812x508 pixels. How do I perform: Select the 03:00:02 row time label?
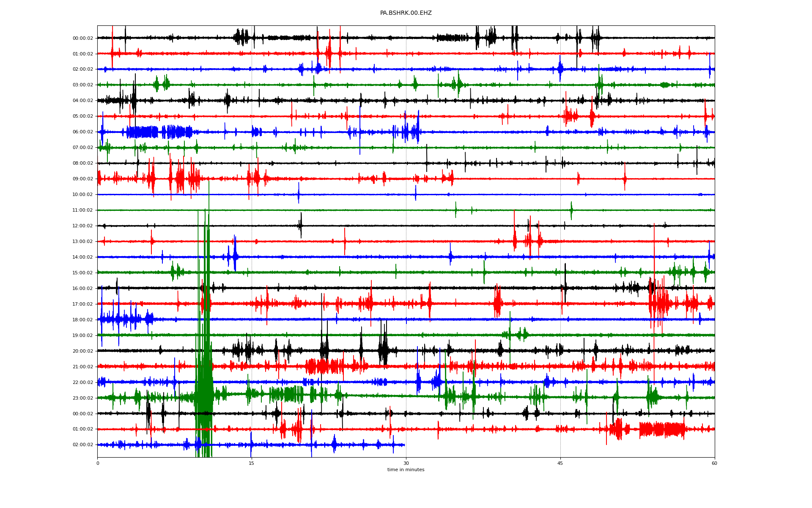82,85
